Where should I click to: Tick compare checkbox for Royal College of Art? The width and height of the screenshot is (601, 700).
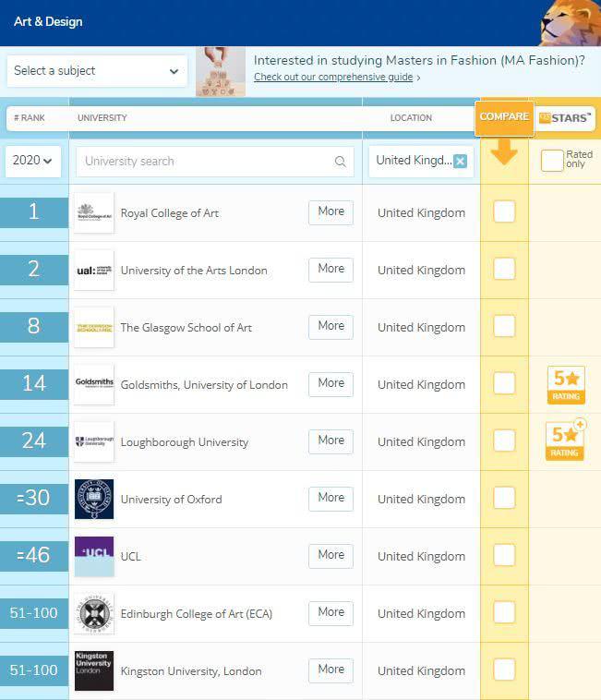[504, 212]
